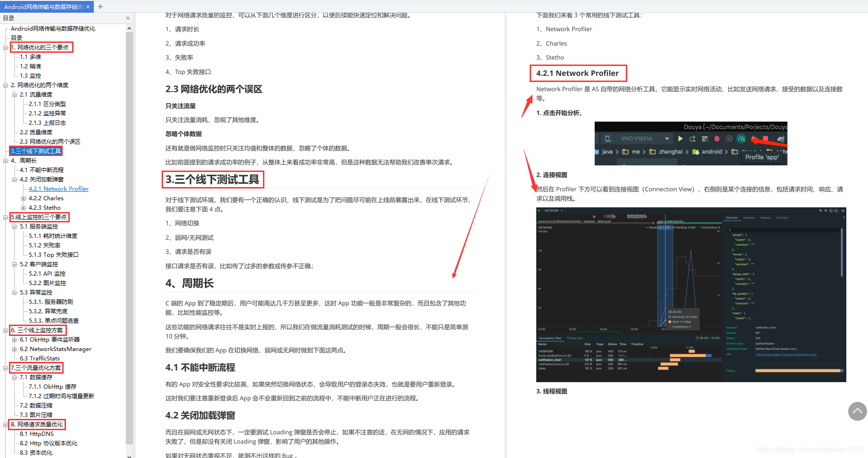Collapse the '2.1 流量维度' subtree

[15, 95]
